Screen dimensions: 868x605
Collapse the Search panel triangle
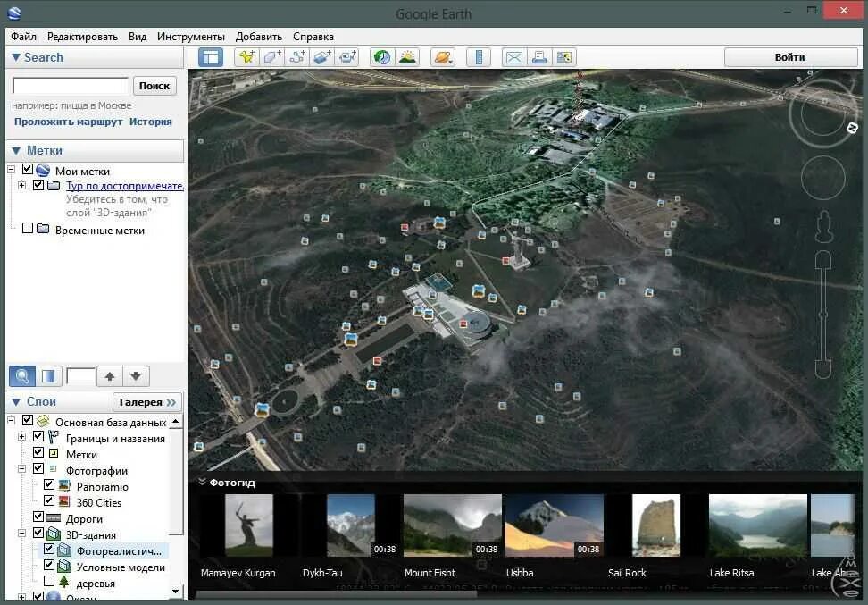tap(15, 57)
